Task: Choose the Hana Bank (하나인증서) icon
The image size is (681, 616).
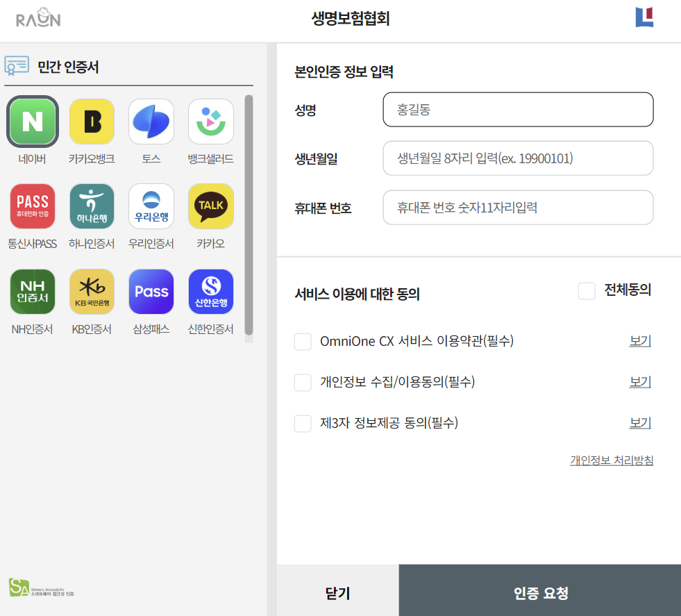Action: [92, 206]
